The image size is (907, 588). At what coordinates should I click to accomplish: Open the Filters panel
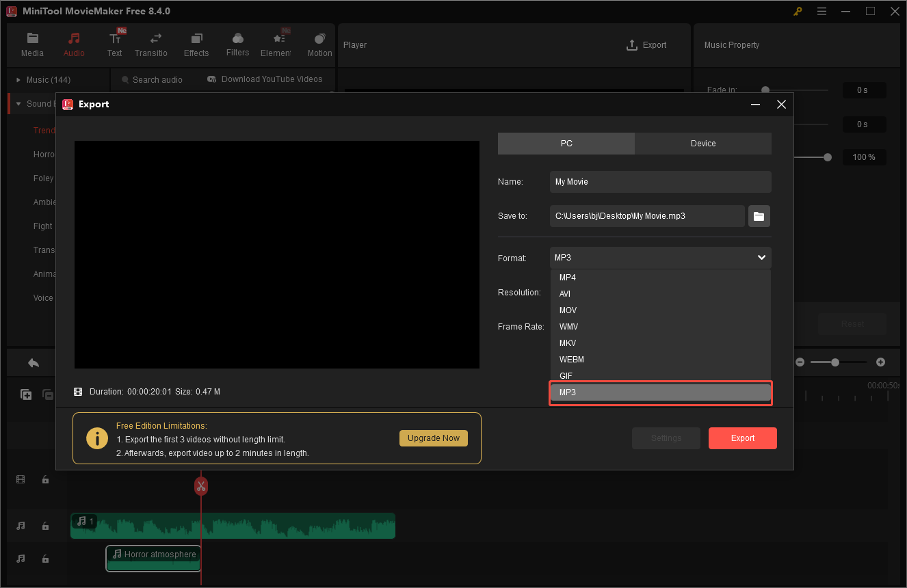(237, 43)
